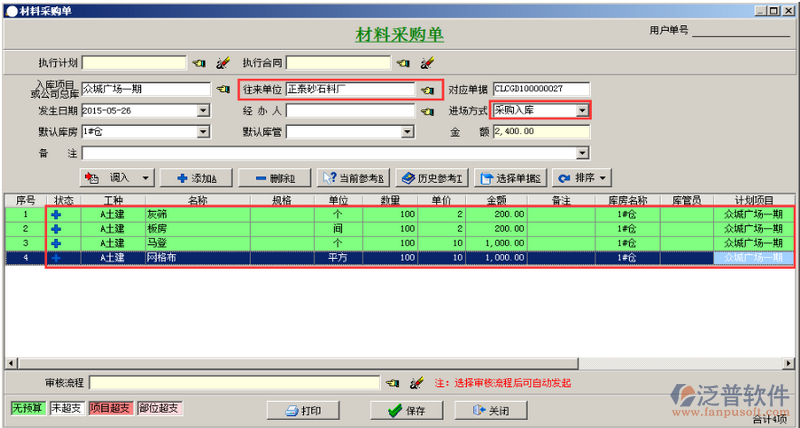
Task: Click horizontal scrollbar left arrow
Action: (x=11, y=363)
